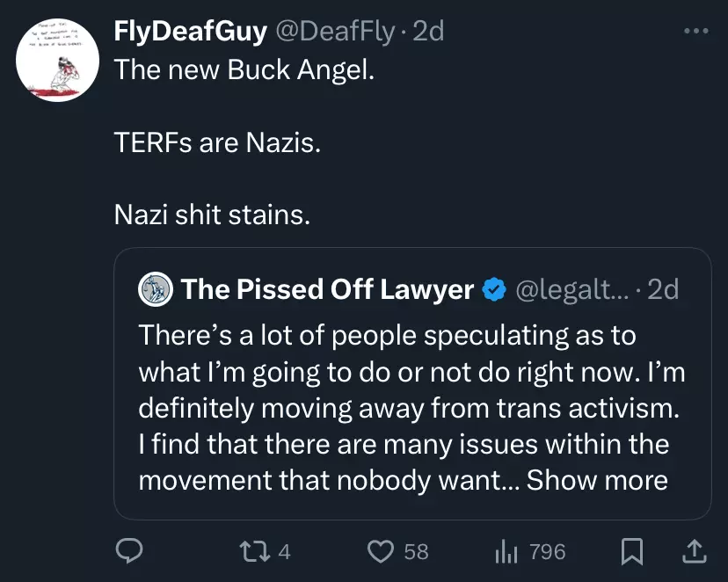Open the three-dot more options menu
The height and width of the screenshot is (582, 728).
696,31
